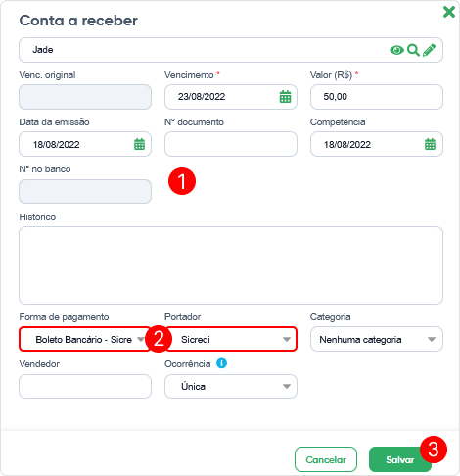Image resolution: width=460 pixels, height=476 pixels.
Task: Close the Conta a receber dialog
Action: 449,12
